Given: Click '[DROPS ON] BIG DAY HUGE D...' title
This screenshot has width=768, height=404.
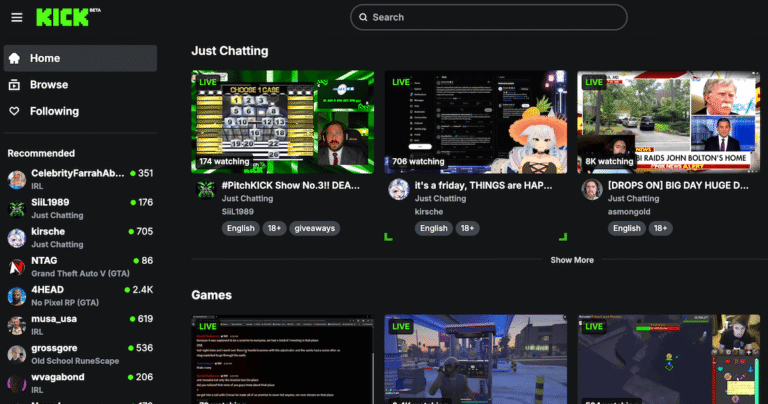Looking at the screenshot, I should [678, 186].
